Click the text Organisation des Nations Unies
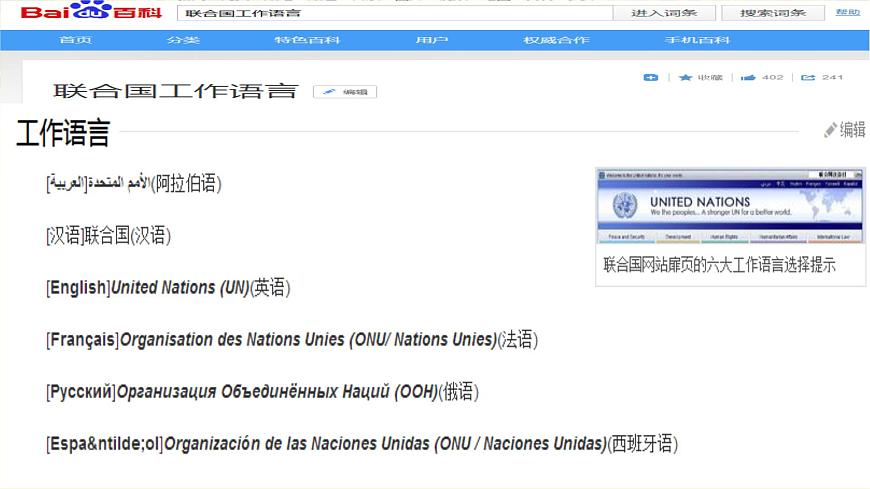Screen dimensions: 870x489 pyautogui.click(x=232, y=339)
